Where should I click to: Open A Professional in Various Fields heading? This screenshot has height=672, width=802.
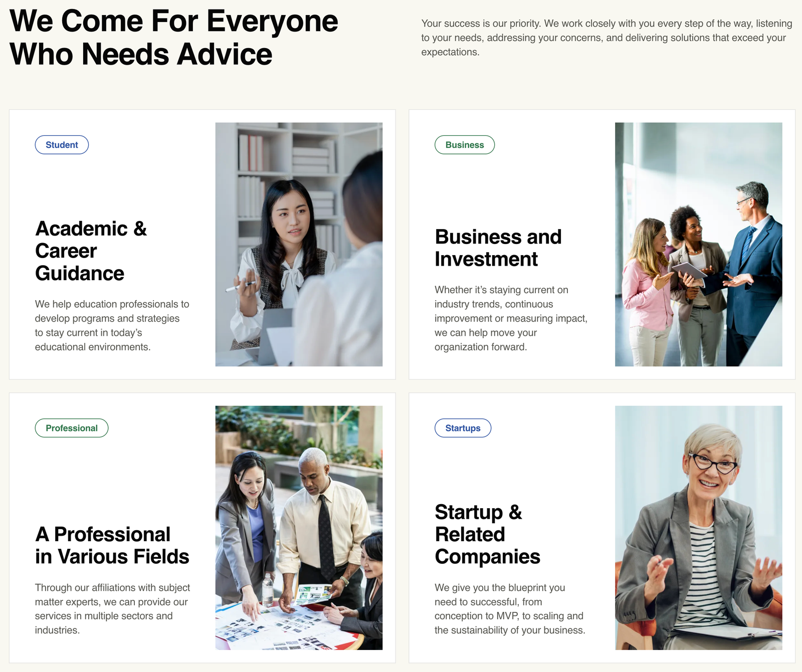tap(112, 545)
